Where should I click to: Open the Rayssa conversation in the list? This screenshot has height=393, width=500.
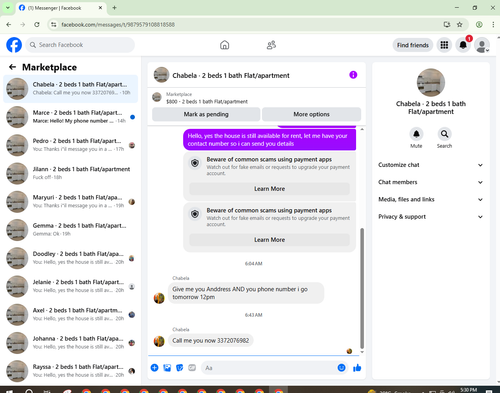tap(70, 371)
